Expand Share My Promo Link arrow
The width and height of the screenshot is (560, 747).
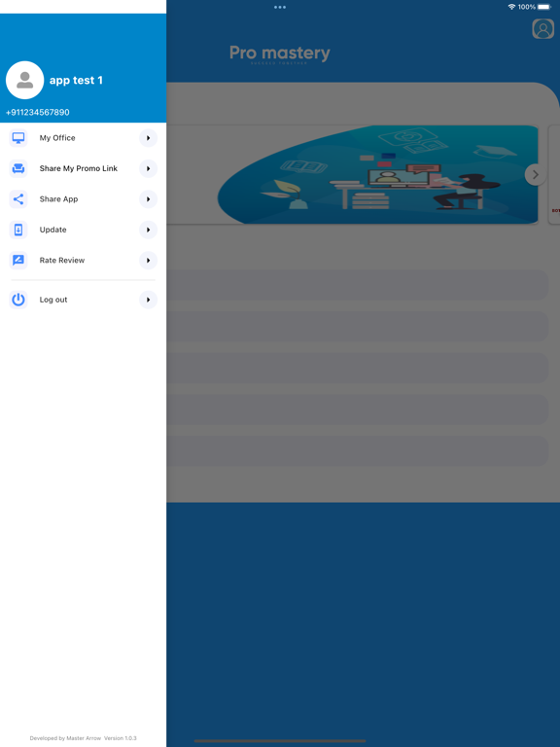[x=148, y=168]
